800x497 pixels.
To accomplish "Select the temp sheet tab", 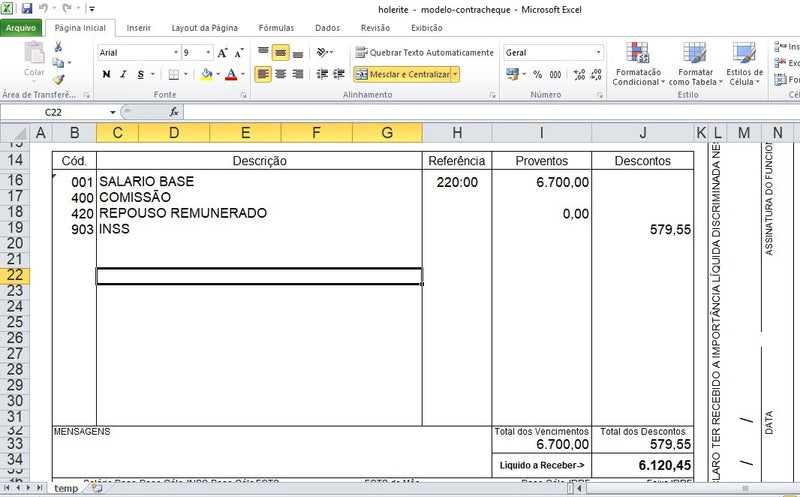I will coord(66,488).
